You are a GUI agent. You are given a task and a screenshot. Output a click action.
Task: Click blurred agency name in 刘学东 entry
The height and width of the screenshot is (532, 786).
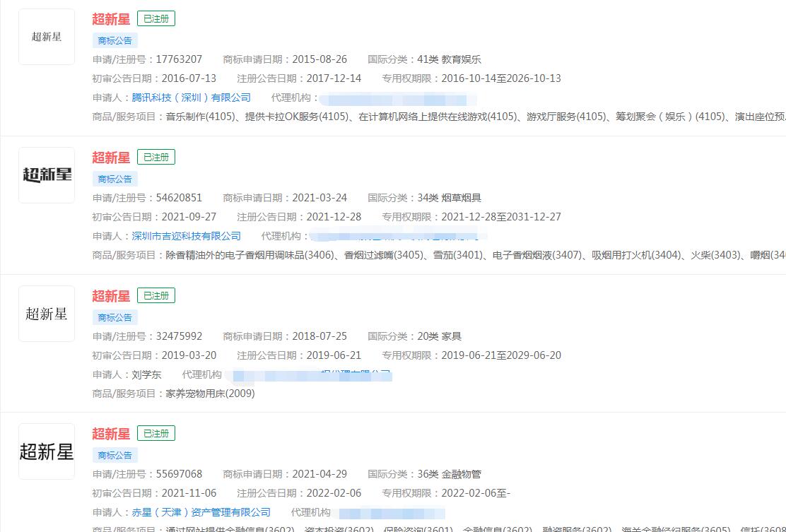[309, 374]
